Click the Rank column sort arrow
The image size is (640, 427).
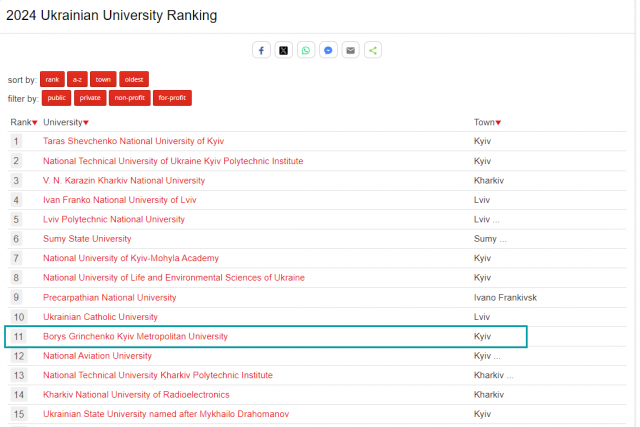coord(35,123)
